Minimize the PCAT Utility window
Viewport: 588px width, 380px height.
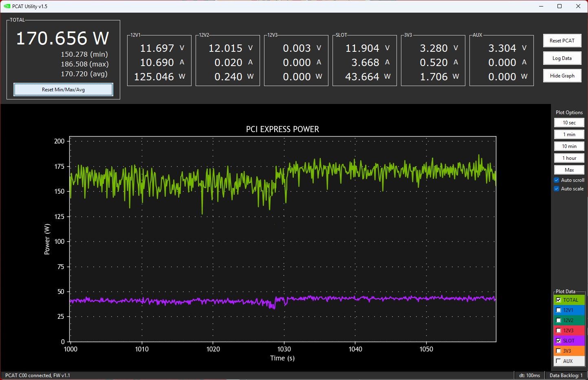pyautogui.click(x=541, y=6)
